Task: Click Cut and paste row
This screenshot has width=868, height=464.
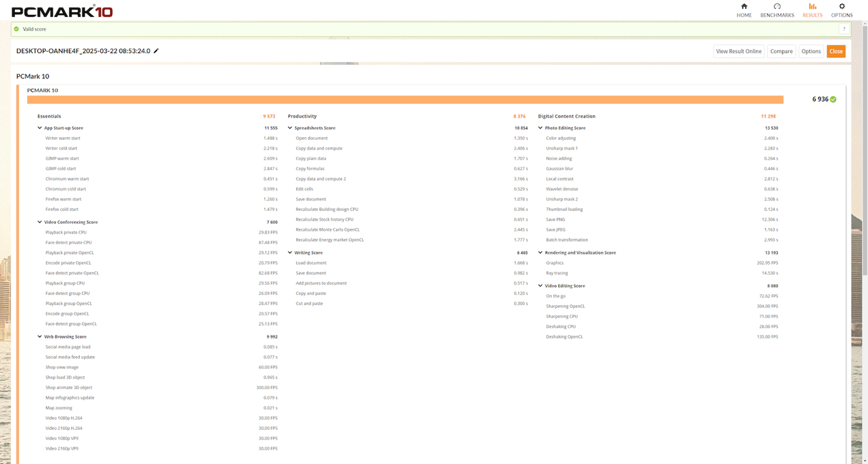Action: [412, 304]
